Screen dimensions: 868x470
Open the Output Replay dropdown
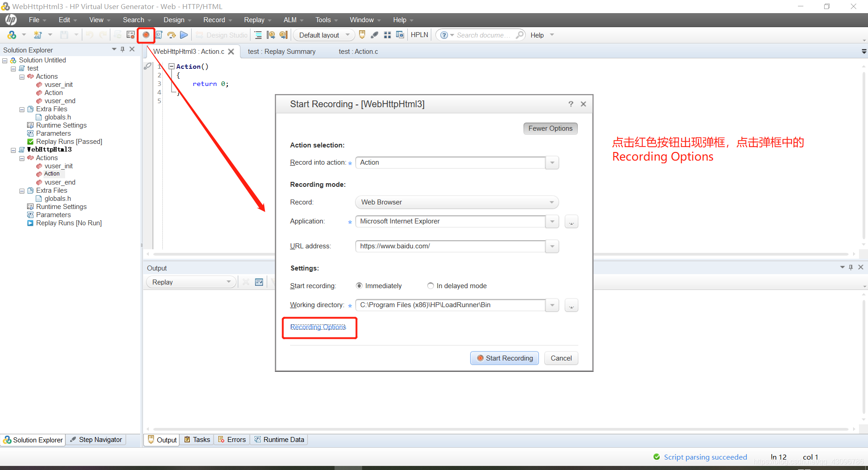tap(191, 282)
